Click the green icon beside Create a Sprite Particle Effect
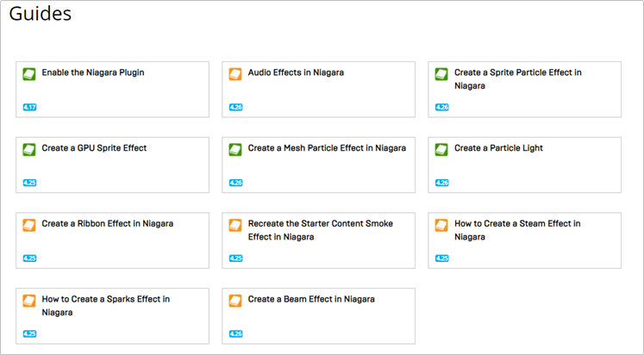This screenshot has width=644, height=355. [442, 74]
